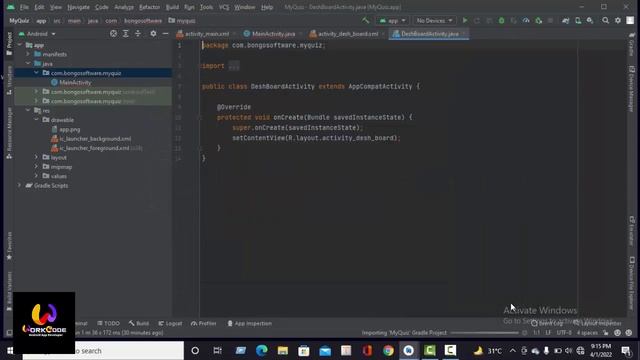Open the Chrome icon in the taskbar
The height and width of the screenshot is (360, 640).
point(388,351)
